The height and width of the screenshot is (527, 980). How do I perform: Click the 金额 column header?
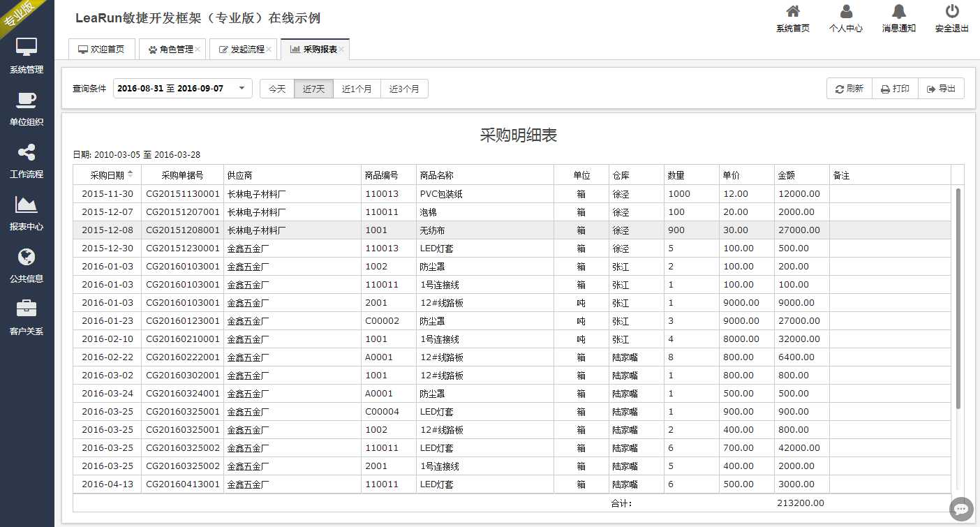click(x=802, y=175)
